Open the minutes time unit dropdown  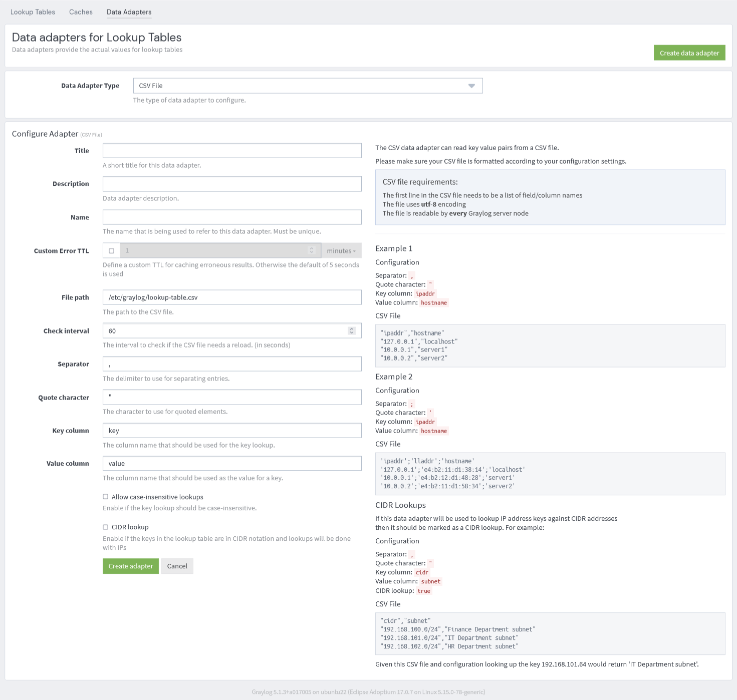click(x=341, y=251)
